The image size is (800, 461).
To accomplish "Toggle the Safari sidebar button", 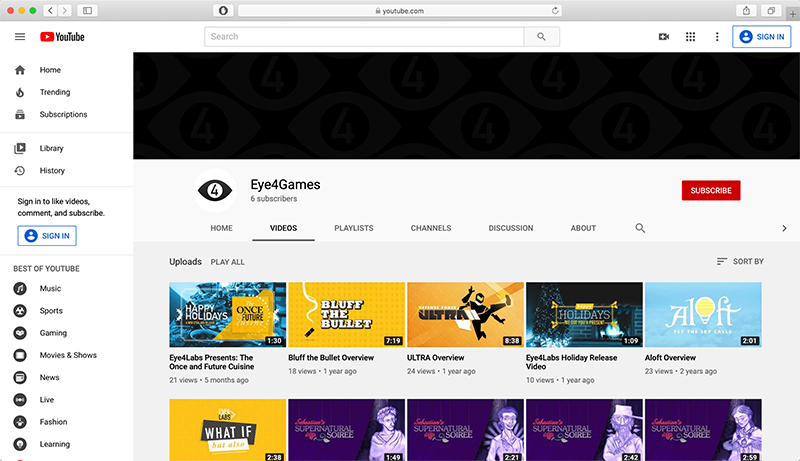I will pos(88,10).
